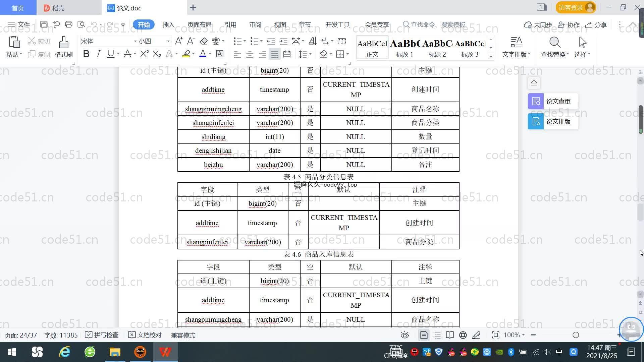Click the Save icon in quick toolbar
Screen dimensions: 644x362
tap(44, 24)
